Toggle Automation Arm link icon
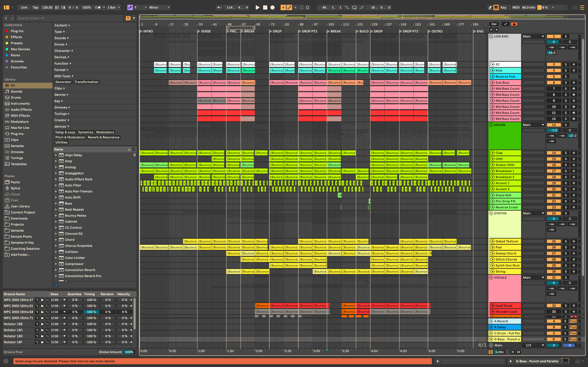 (289, 8)
